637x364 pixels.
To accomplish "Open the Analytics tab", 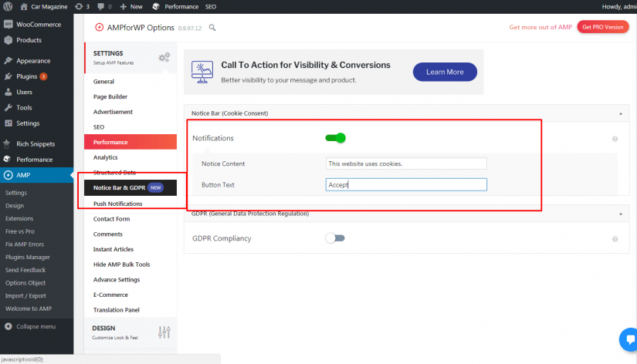I will (x=105, y=157).
